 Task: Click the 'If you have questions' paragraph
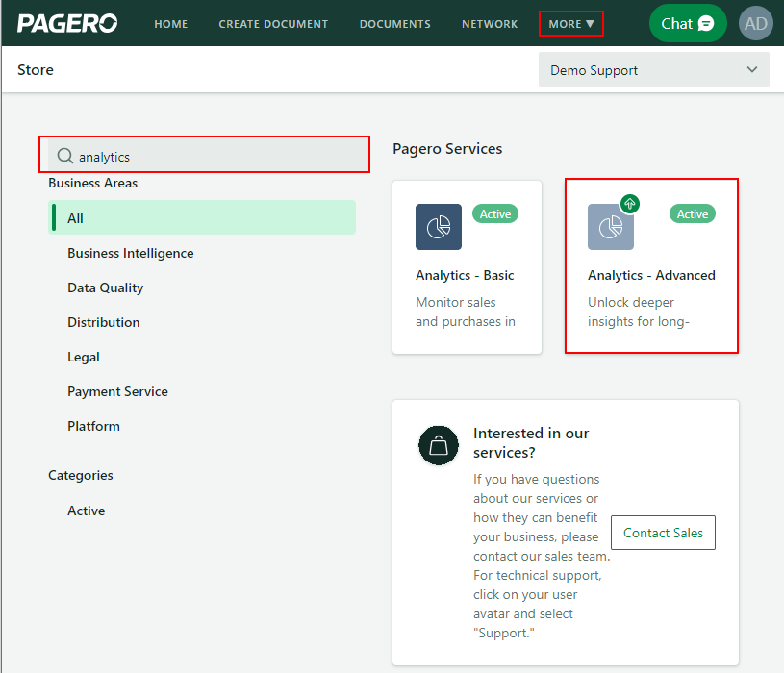tap(542, 556)
